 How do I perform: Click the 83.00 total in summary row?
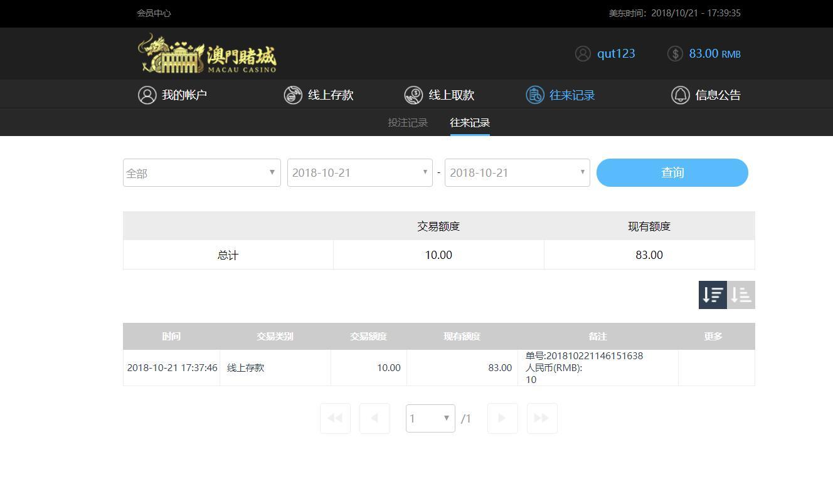(649, 255)
